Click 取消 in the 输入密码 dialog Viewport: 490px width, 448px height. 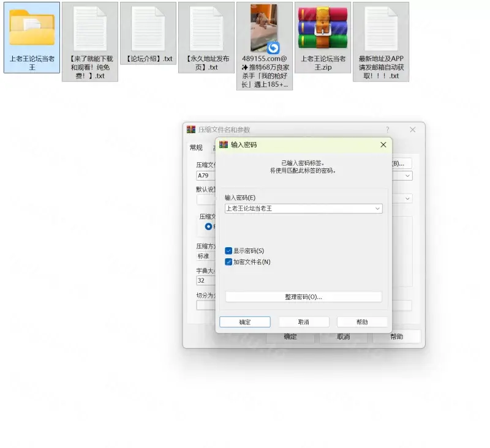(304, 322)
